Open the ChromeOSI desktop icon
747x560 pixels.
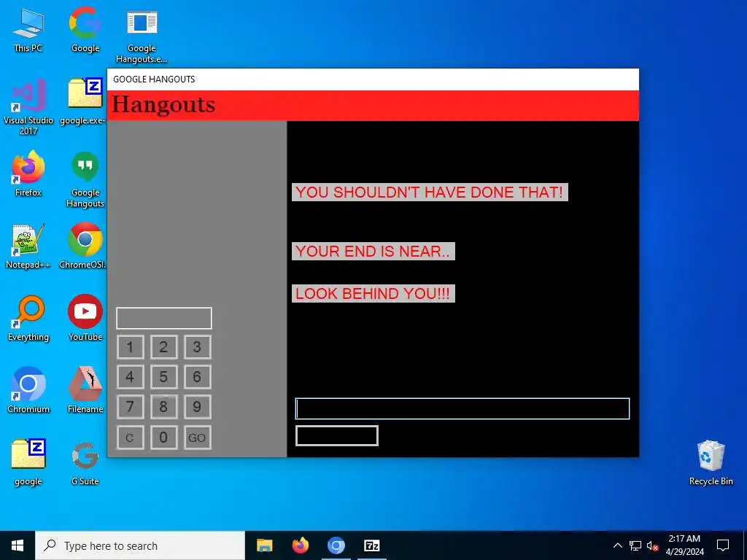pos(83,246)
